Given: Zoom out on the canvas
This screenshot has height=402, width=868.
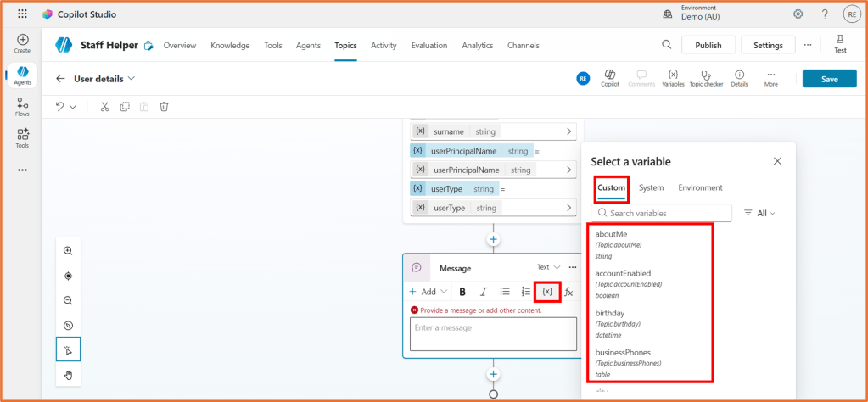Looking at the screenshot, I should pos(68,301).
